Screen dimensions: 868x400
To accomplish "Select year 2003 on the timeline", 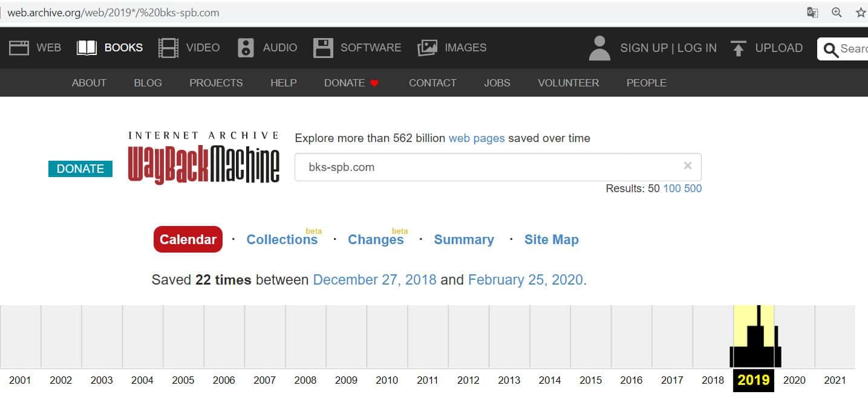I will click(102, 380).
